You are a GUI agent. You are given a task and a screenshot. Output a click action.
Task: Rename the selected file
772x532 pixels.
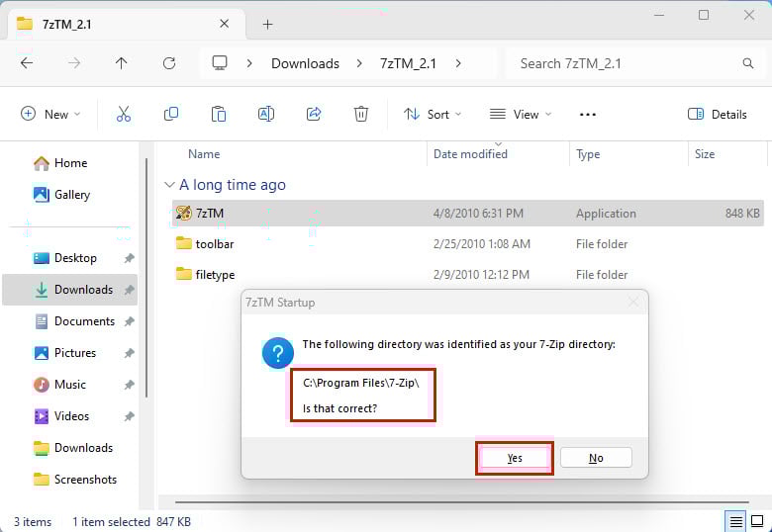pos(266,114)
